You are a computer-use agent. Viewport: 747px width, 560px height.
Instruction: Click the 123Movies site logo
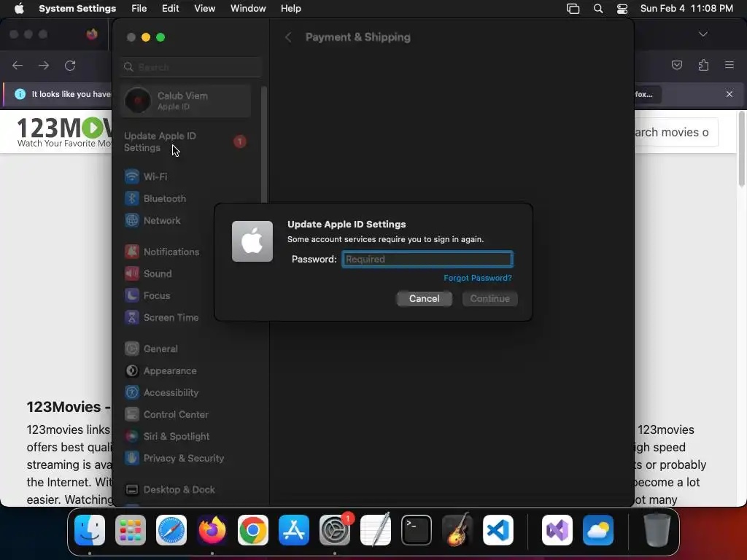64,133
